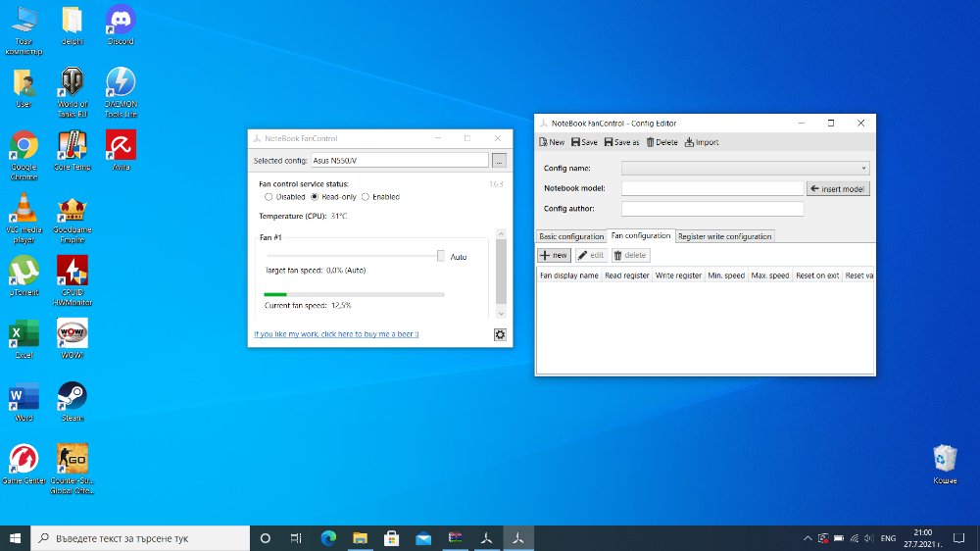
Task: Click the Selected config text field
Action: [400, 161]
